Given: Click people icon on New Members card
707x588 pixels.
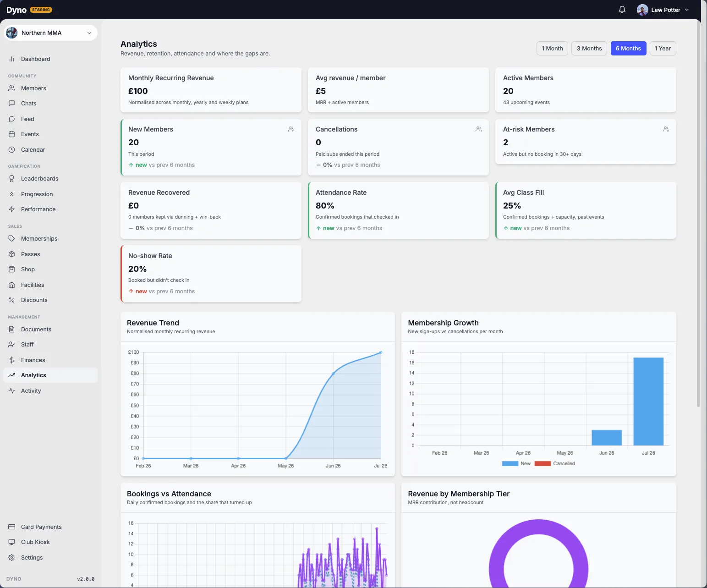Looking at the screenshot, I should click(291, 129).
